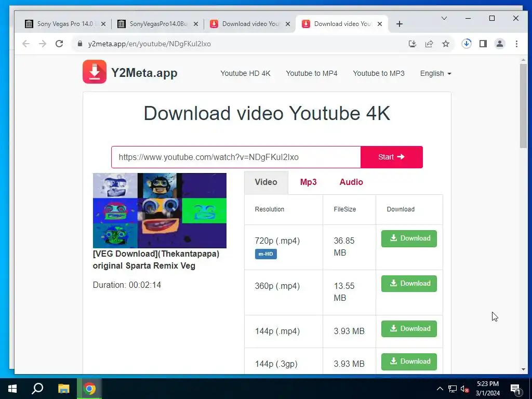Screen dimensions: 532x399
Task: Click the YouTube URL input field
Action: pyautogui.click(x=236, y=157)
